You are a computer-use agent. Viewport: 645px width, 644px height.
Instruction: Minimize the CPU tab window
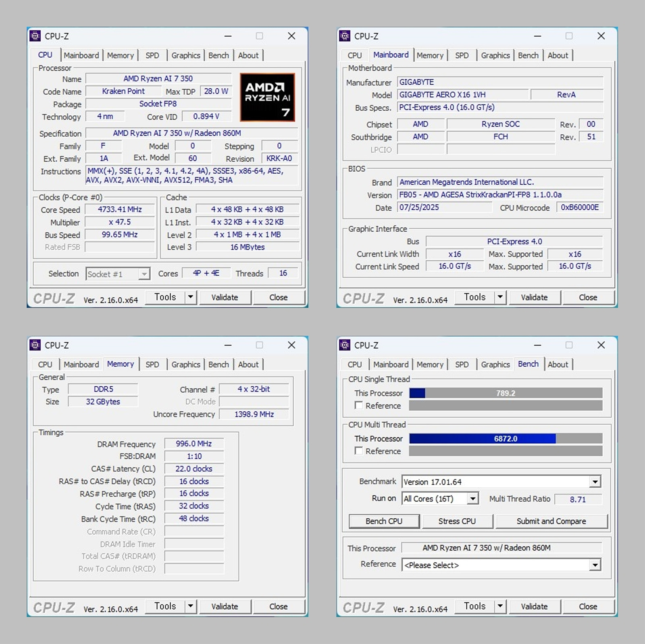pyautogui.click(x=228, y=36)
